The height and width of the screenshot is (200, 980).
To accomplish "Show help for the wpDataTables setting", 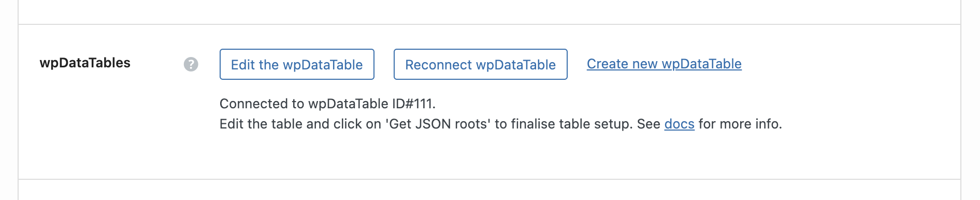I will [x=191, y=64].
